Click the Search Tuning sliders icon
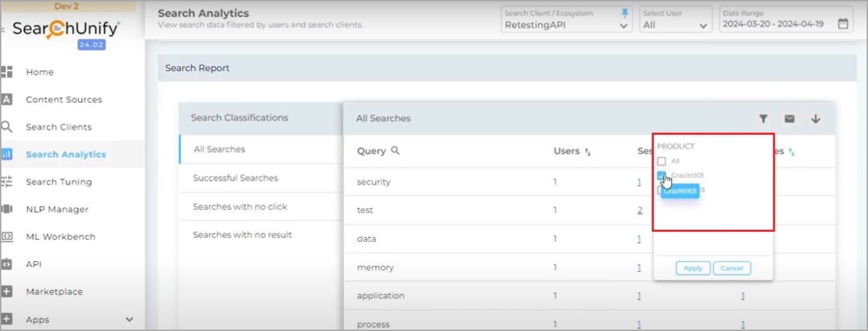 pos(7,181)
